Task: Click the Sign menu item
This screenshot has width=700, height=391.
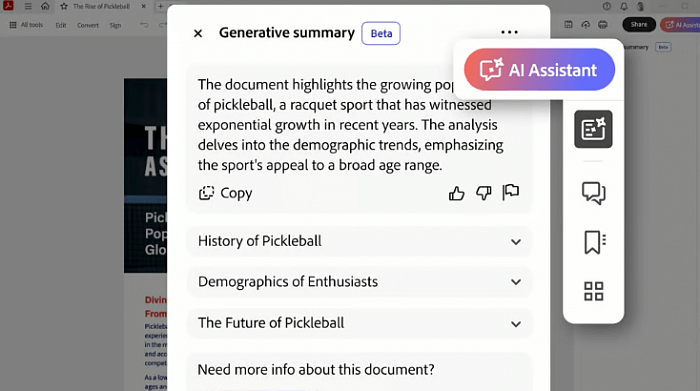Action: [115, 25]
